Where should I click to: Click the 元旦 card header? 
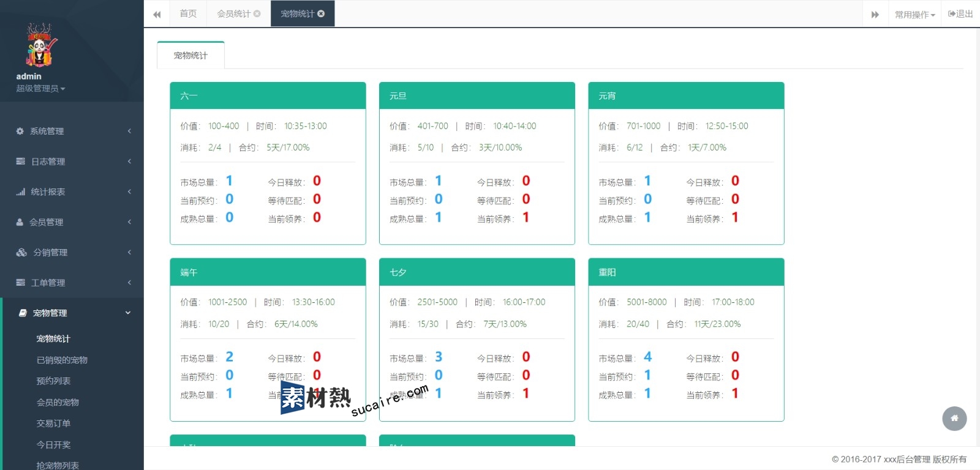(x=477, y=96)
